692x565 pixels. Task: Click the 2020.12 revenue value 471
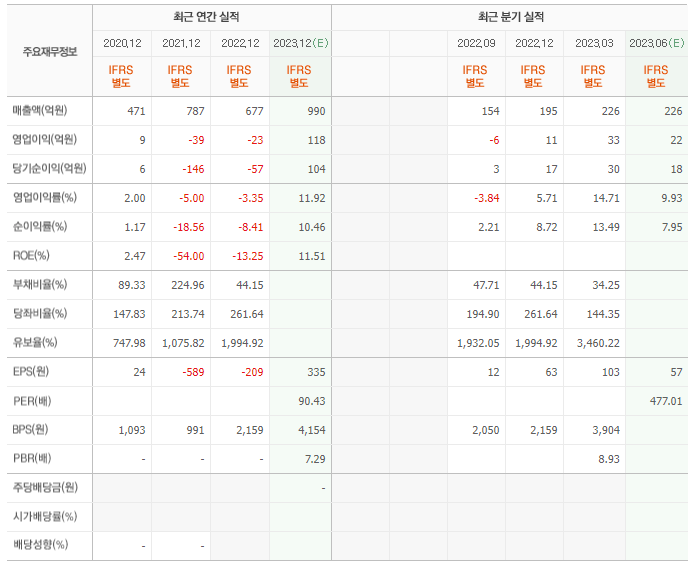tap(136, 111)
